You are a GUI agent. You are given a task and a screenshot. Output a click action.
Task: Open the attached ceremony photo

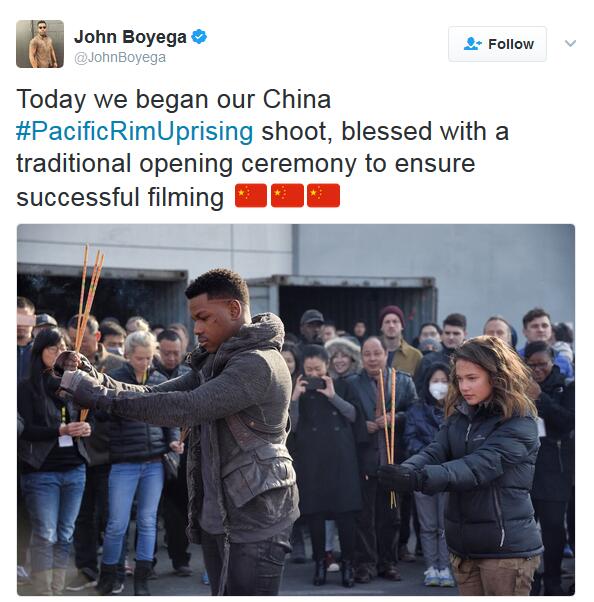[x=296, y=410]
